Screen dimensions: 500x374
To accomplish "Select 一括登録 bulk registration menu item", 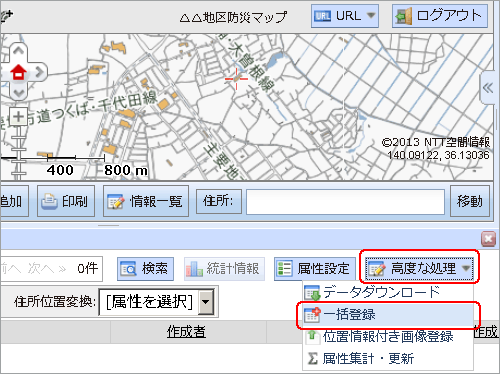I will 388,315.
